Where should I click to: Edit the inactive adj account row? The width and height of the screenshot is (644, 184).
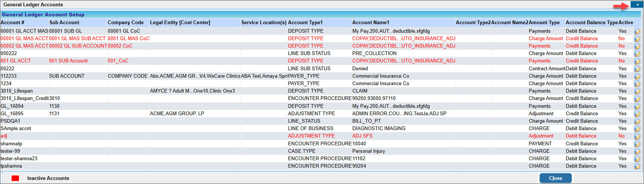637,136
